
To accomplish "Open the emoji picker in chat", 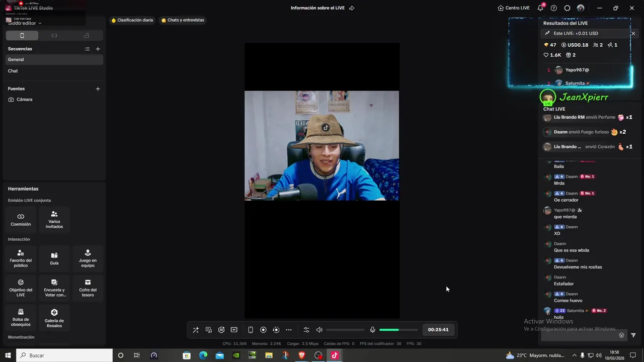I will (x=621, y=335).
